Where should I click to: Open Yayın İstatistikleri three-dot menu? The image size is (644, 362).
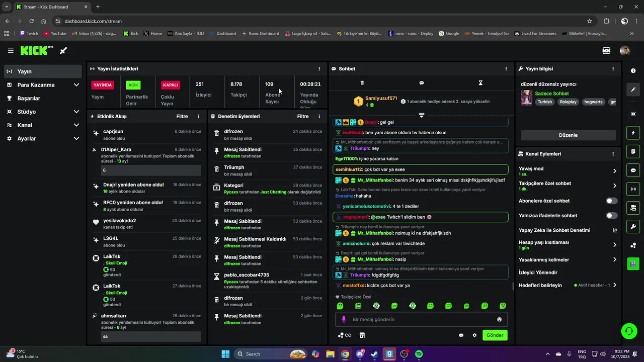(x=319, y=69)
